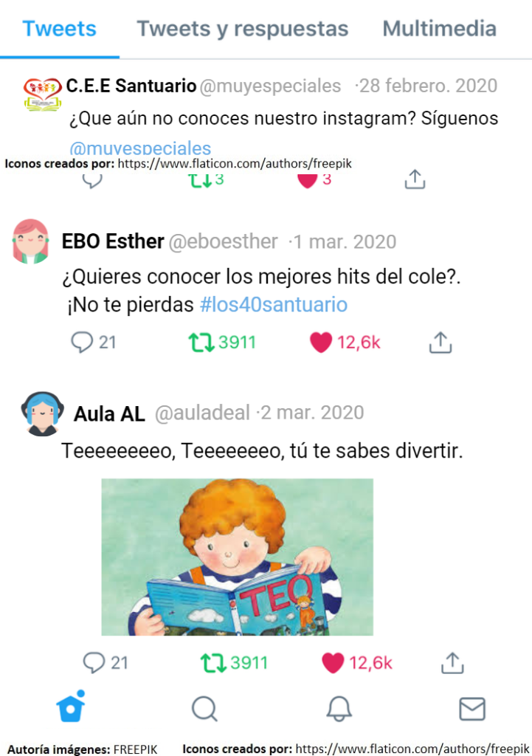Select the Tweets tab
This screenshot has height=756, width=532.
pos(59,29)
